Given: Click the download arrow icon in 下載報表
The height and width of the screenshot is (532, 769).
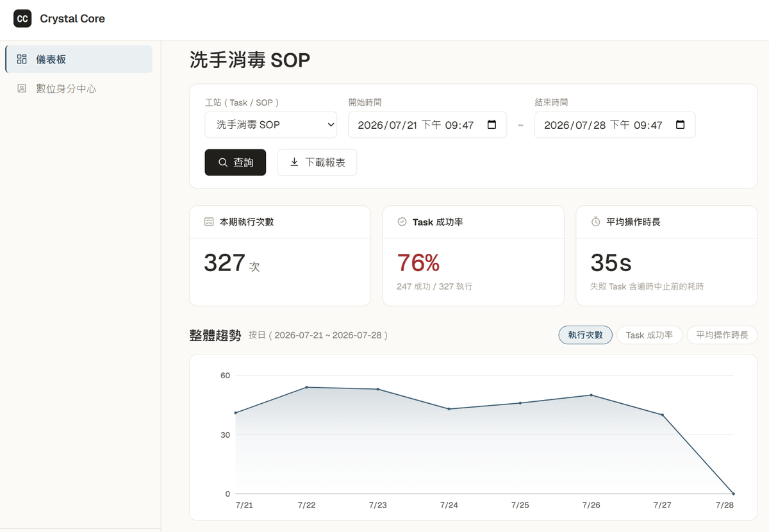Looking at the screenshot, I should point(295,162).
